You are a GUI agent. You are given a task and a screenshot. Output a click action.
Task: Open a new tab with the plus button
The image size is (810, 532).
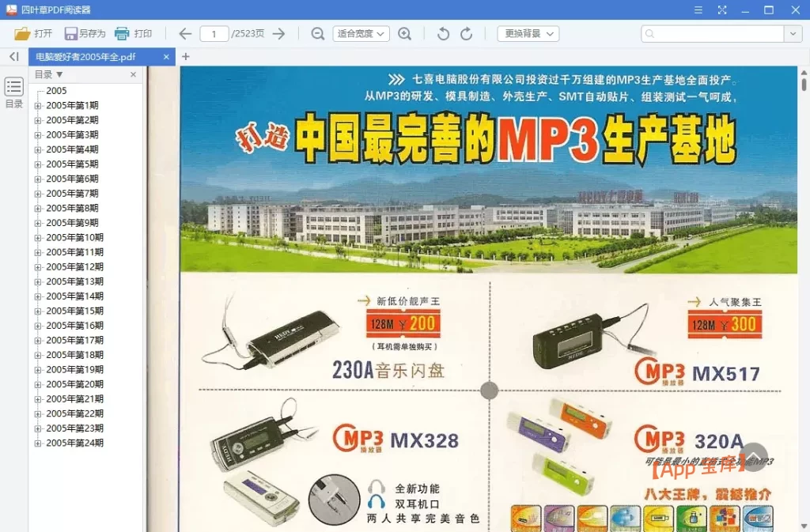click(184, 57)
